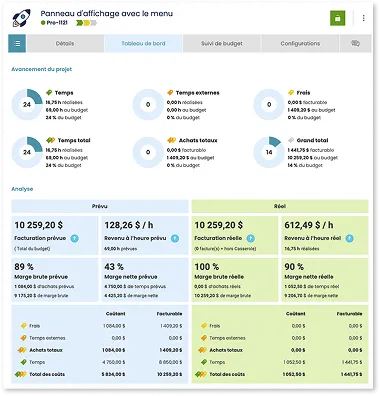Click the orange tag icon beside Temps externes

pos(170,93)
